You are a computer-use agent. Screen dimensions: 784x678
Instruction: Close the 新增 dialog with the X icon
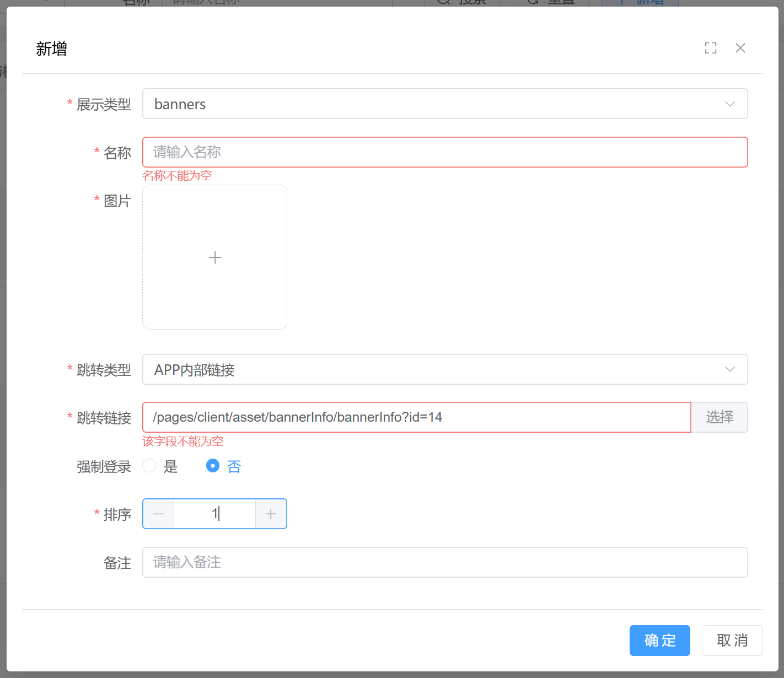point(740,48)
